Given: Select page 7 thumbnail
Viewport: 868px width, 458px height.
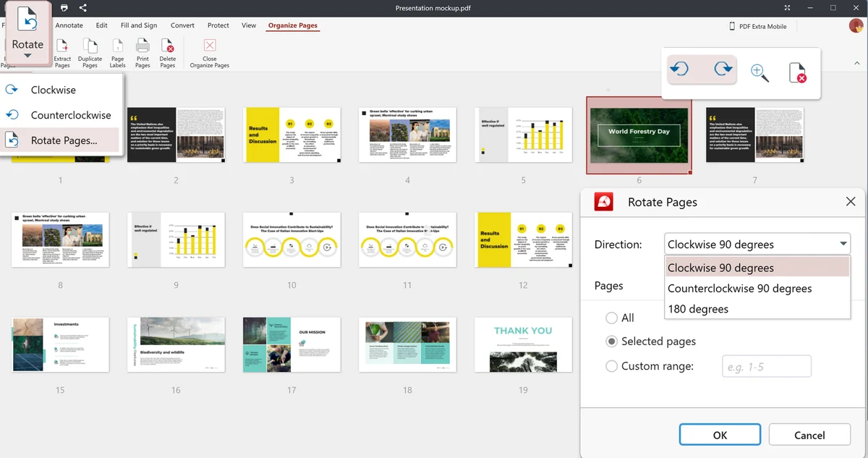Looking at the screenshot, I should click(754, 135).
